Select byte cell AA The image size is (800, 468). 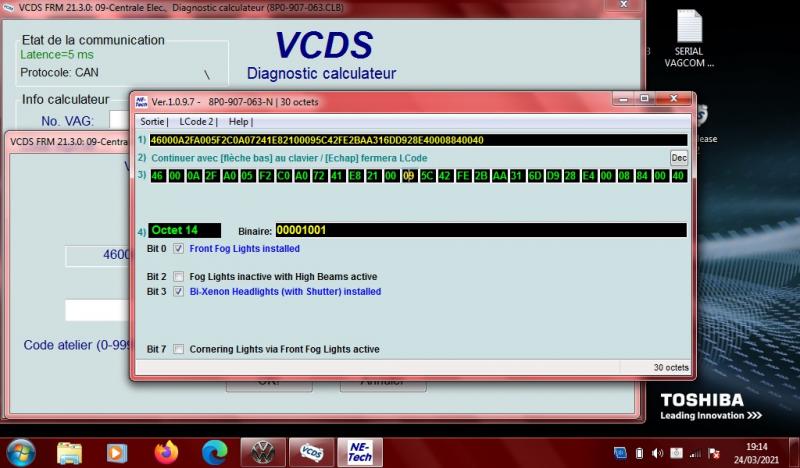[499, 176]
